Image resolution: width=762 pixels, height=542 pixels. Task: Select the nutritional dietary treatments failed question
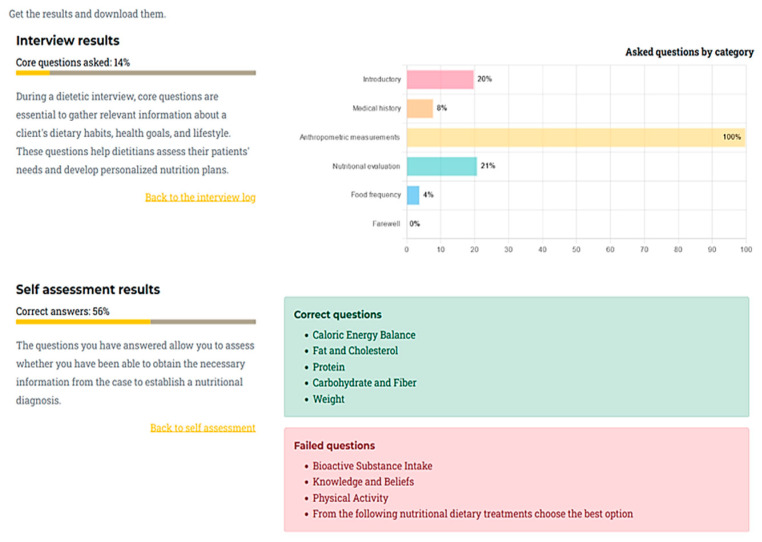472,514
